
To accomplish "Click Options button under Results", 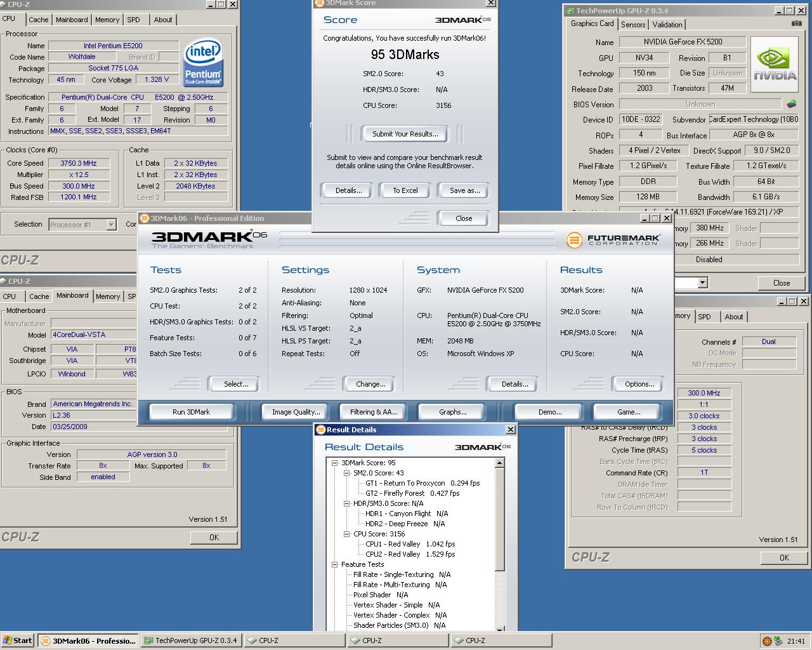I will pos(639,384).
